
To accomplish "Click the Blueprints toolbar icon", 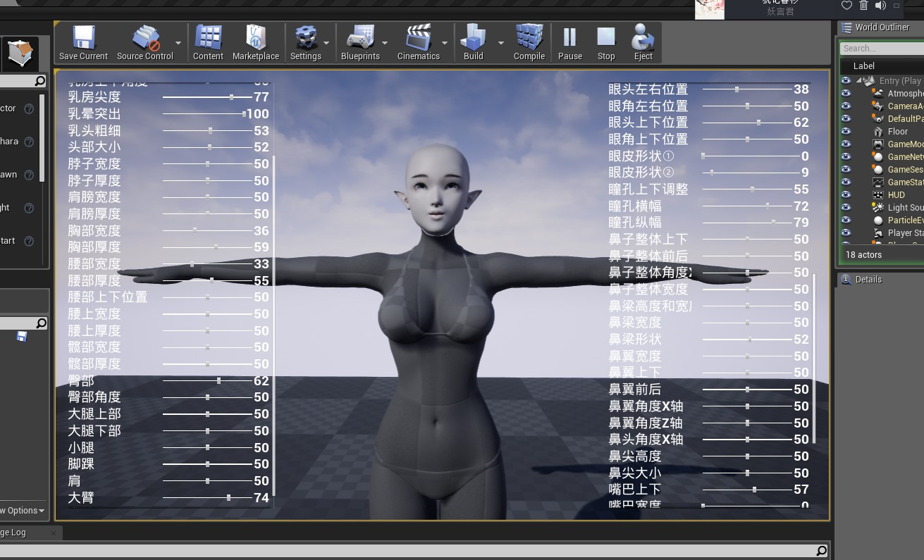I will (360, 42).
